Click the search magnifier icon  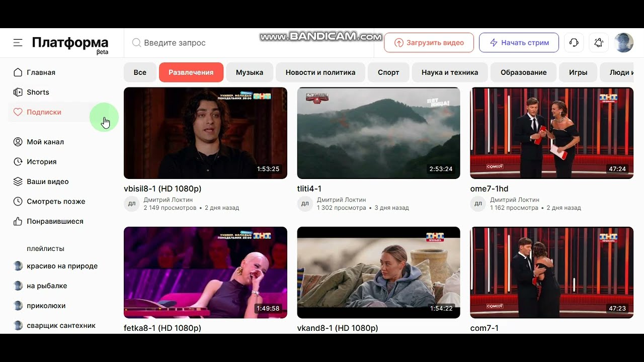coord(136,43)
